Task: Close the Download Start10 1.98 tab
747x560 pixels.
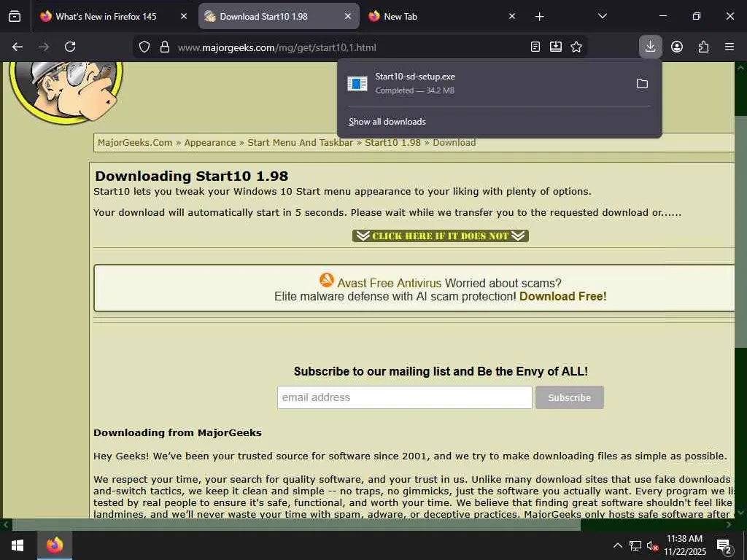Action: tap(348, 16)
